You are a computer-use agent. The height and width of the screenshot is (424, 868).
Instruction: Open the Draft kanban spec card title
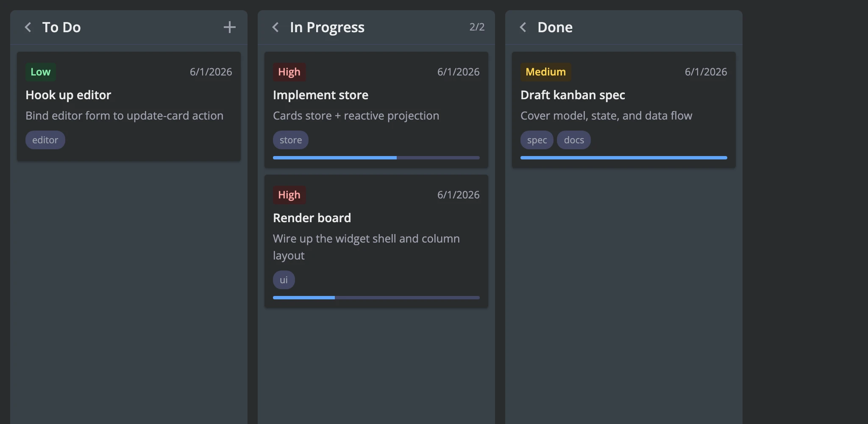573,95
